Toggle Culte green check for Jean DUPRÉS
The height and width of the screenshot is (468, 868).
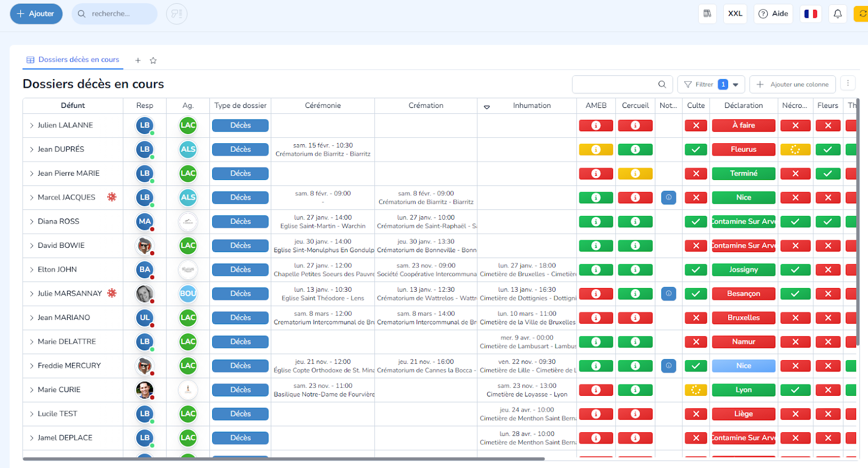(x=695, y=150)
